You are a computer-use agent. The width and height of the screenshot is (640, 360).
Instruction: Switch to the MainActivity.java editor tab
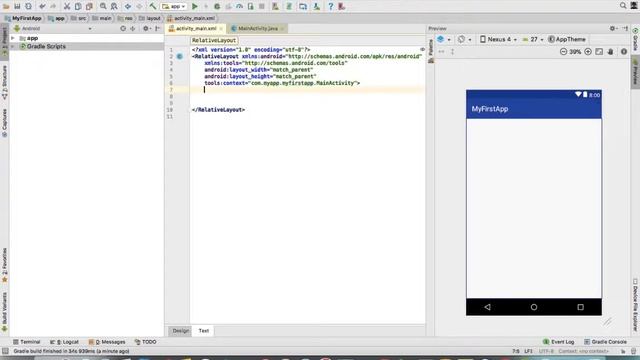[x=258, y=29]
